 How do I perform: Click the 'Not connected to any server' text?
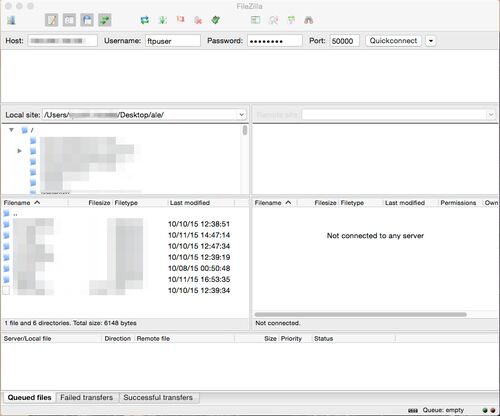coord(375,236)
